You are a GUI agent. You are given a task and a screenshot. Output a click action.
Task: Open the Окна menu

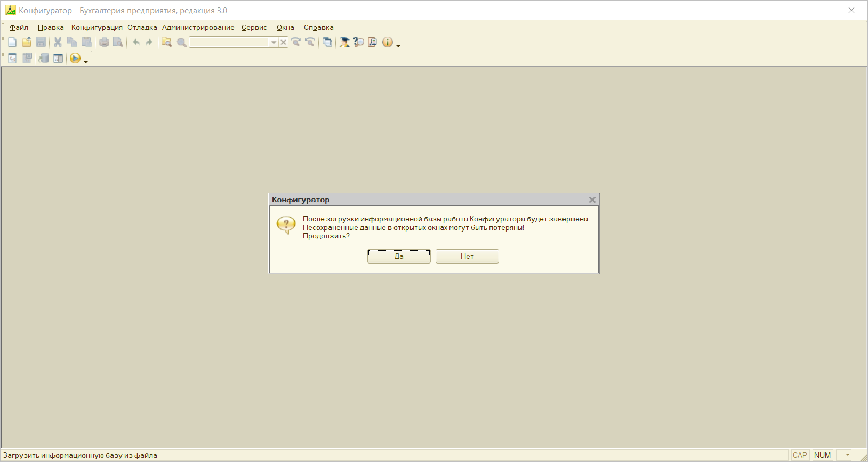pos(285,28)
